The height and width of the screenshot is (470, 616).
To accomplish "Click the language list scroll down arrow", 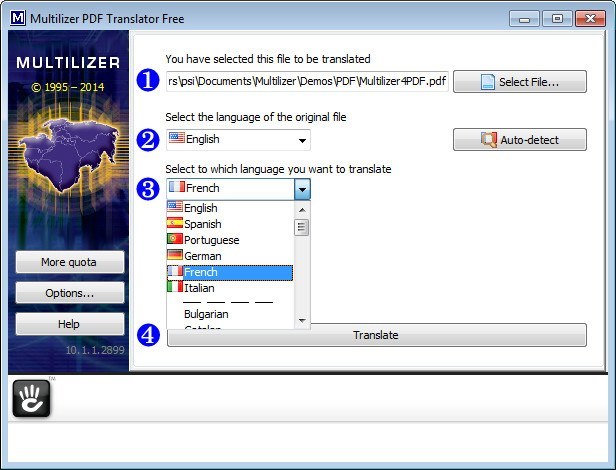I will (302, 321).
